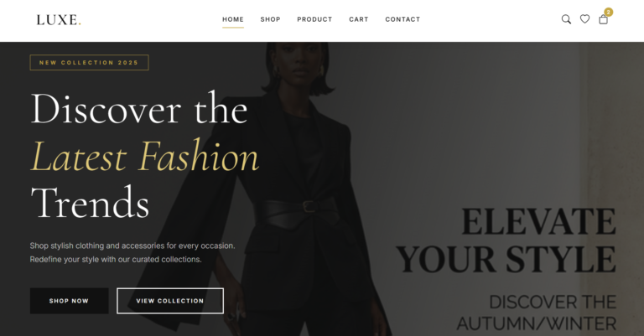Click the 'Discover the Autumn/Winter' caption
This screenshot has width=644, height=336.
click(x=537, y=313)
